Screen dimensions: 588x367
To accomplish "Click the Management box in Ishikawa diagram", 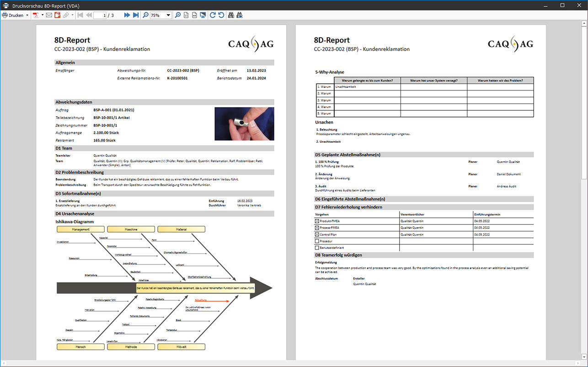I will 81,229.
